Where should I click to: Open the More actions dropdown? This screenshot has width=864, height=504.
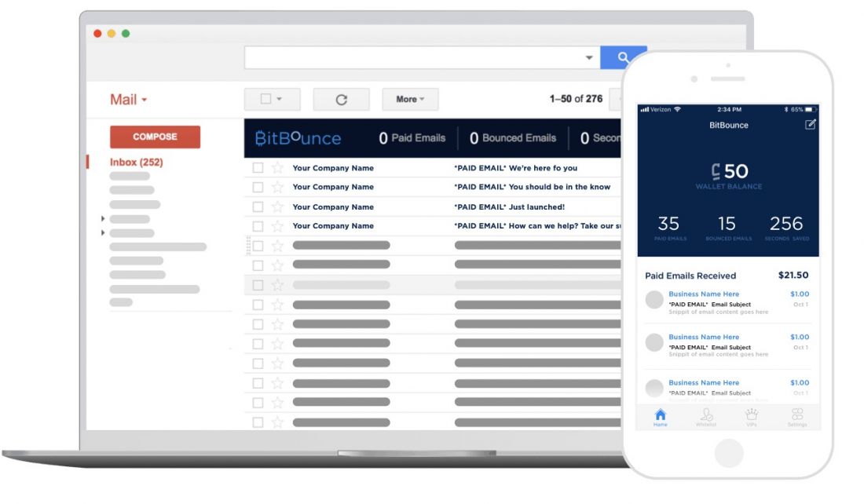[x=410, y=99]
